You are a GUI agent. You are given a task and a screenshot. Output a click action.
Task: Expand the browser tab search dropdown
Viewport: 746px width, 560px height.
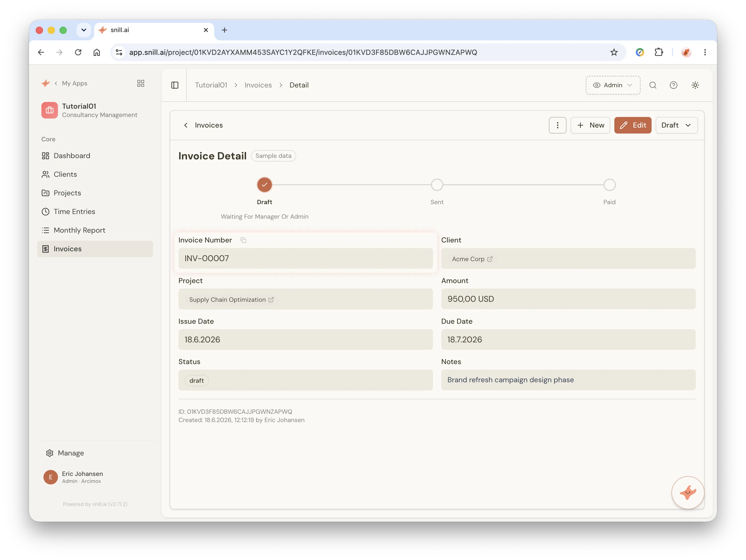pos(84,30)
